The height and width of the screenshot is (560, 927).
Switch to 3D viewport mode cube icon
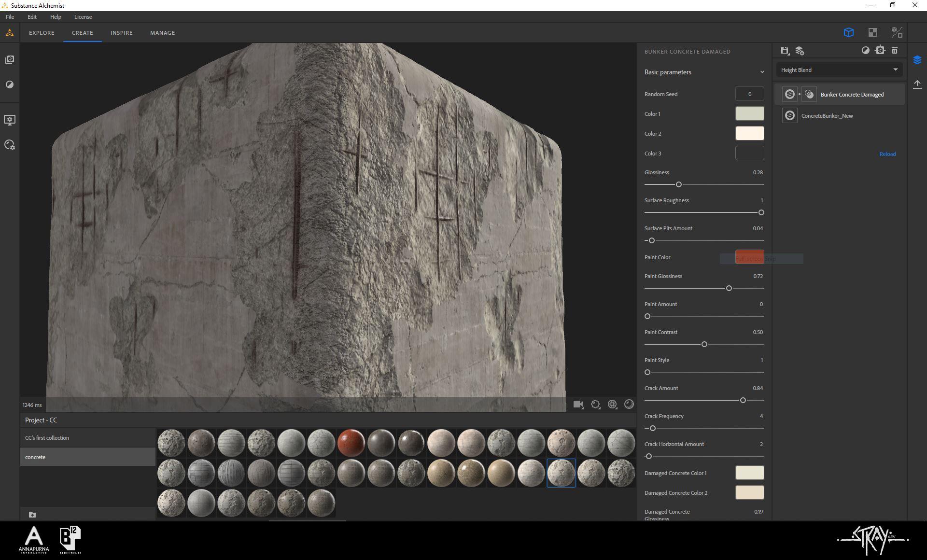pyautogui.click(x=848, y=32)
